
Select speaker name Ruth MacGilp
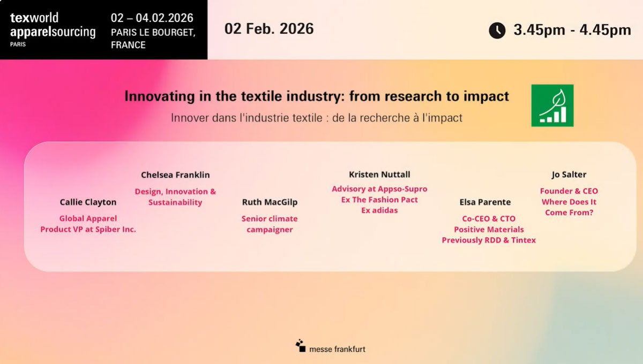(x=270, y=202)
